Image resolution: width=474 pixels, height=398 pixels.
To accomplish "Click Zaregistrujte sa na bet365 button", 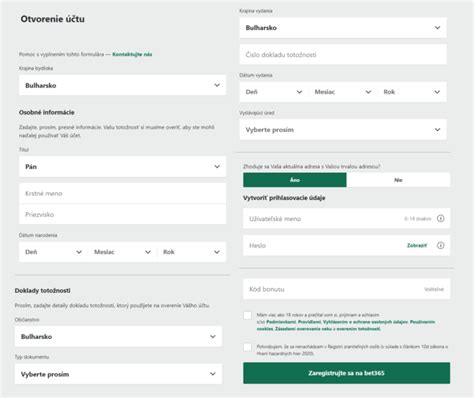I will pos(346,373).
